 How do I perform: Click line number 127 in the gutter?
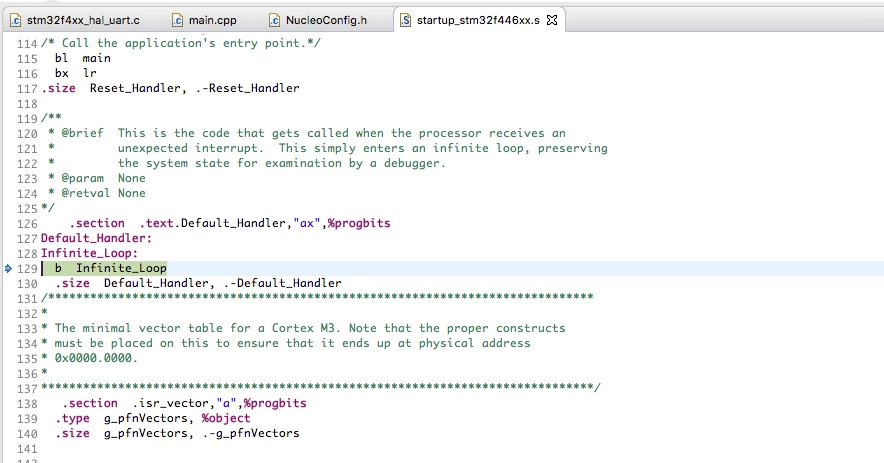point(27,239)
